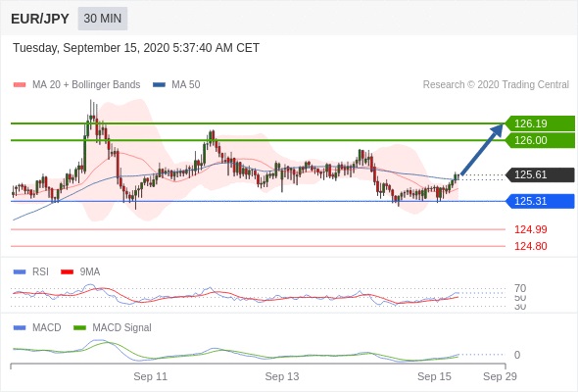The width and height of the screenshot is (578, 392).
Task: Click the 30 MIN timeframe button
Action: (x=103, y=18)
